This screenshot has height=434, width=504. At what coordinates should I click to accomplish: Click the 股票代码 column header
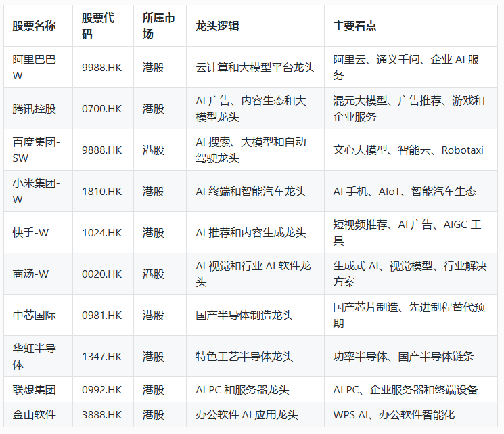97,26
